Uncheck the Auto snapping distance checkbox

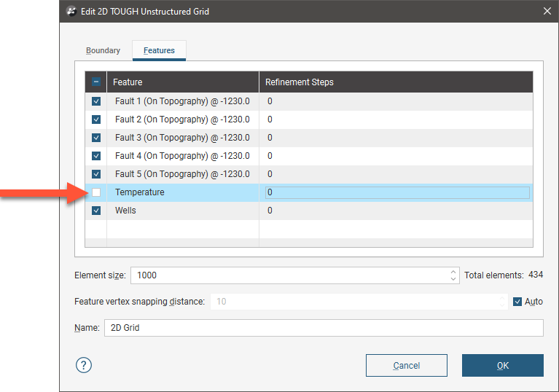pyautogui.click(x=517, y=302)
